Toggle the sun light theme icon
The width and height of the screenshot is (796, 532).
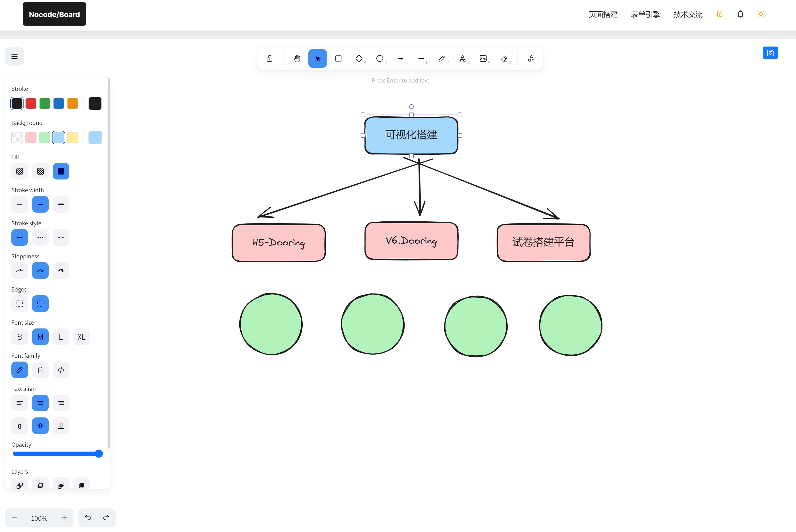pos(761,14)
